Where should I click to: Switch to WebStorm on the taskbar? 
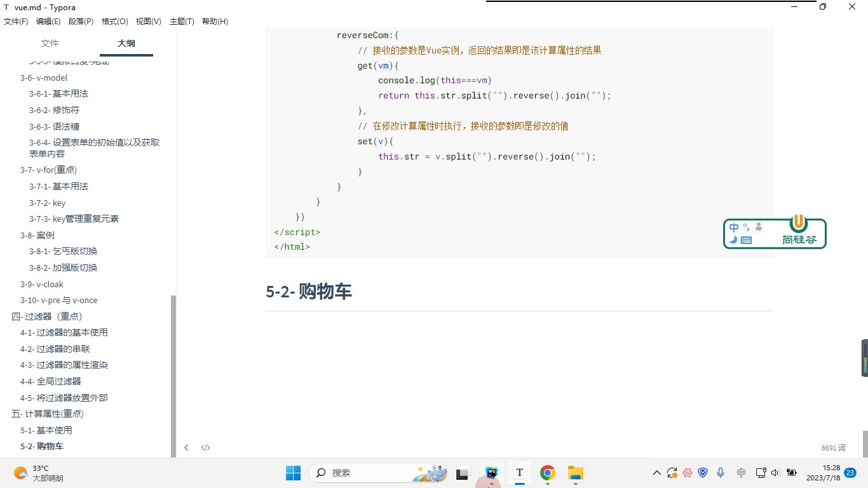tap(491, 473)
